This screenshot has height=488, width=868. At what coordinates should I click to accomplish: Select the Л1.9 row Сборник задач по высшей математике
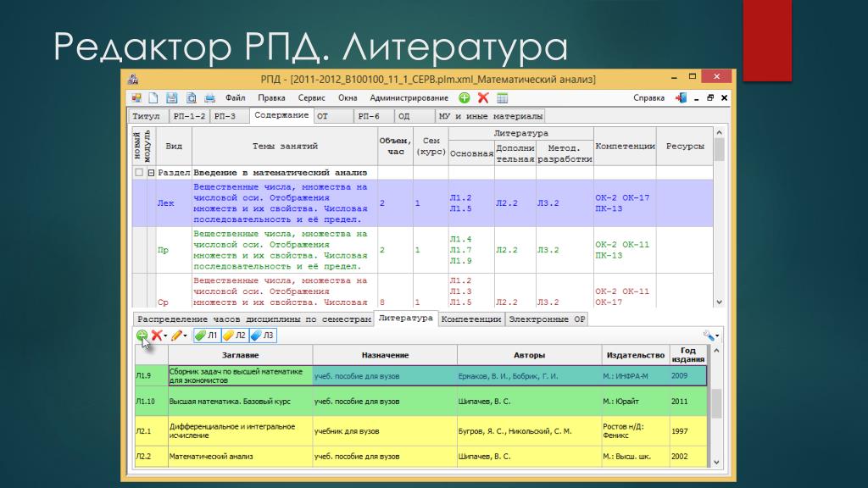tap(420, 375)
